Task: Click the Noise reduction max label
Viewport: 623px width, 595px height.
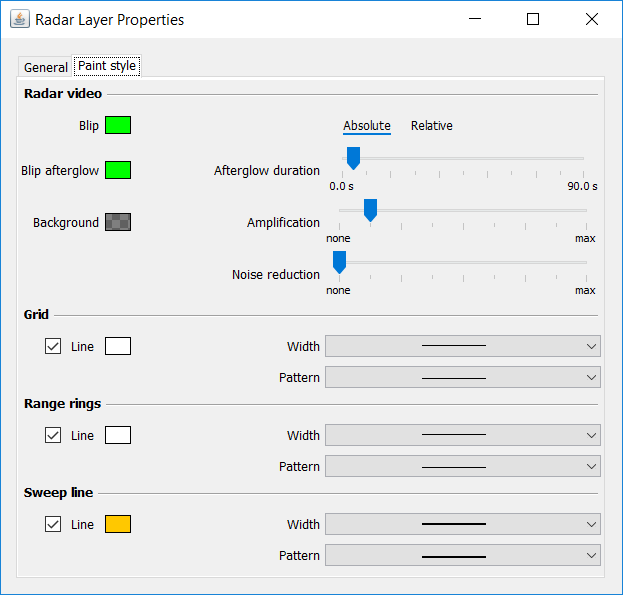Action: 585,290
